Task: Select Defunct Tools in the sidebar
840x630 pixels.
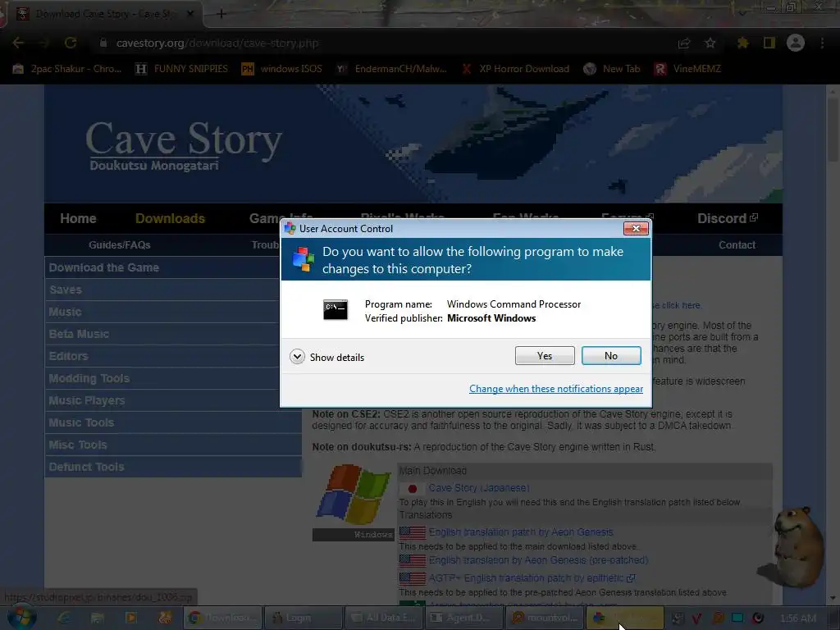Action: (172, 467)
